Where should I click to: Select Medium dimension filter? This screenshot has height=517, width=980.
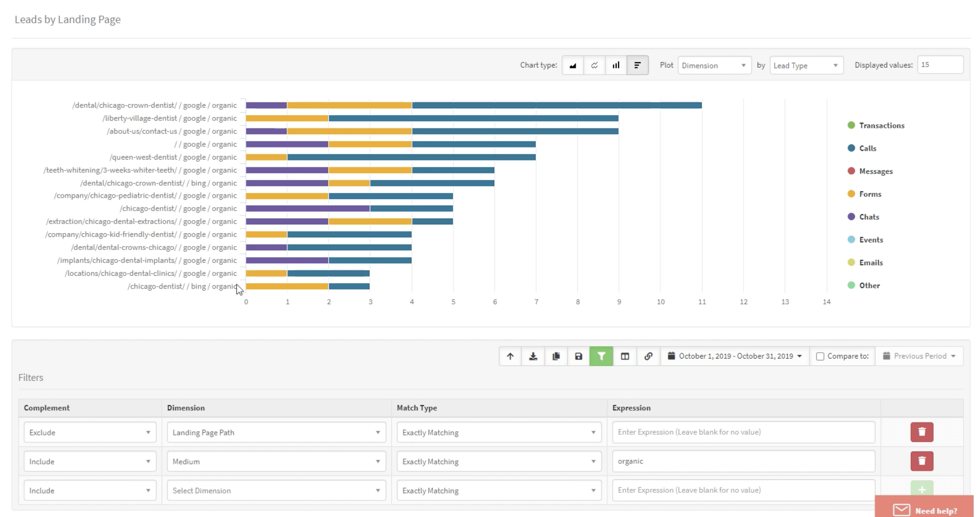pos(276,461)
